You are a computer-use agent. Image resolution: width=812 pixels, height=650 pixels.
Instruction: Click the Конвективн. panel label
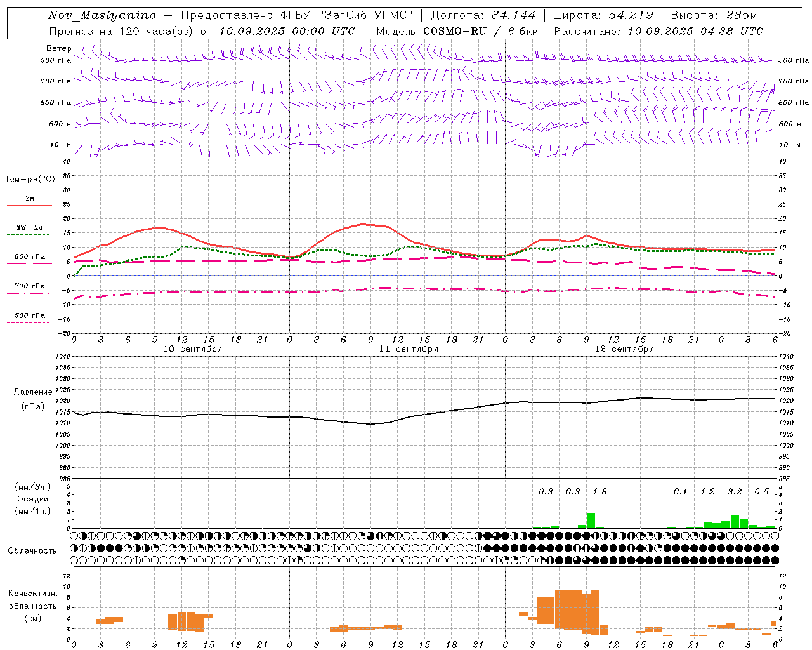coord(33,594)
